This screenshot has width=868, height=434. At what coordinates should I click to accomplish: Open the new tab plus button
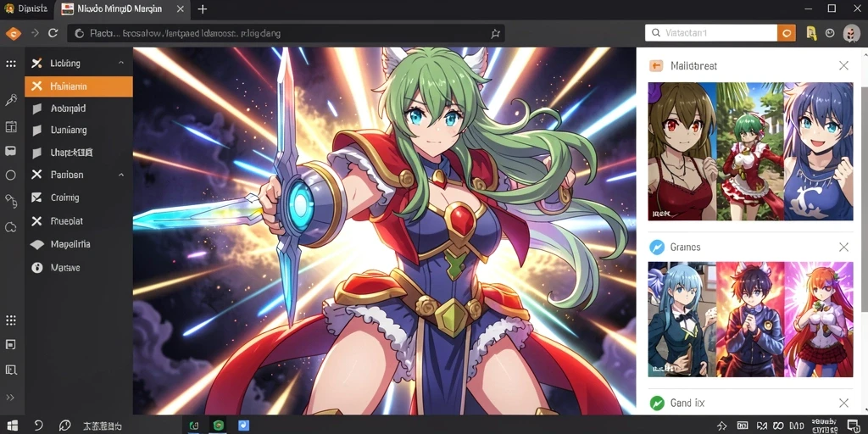[202, 8]
